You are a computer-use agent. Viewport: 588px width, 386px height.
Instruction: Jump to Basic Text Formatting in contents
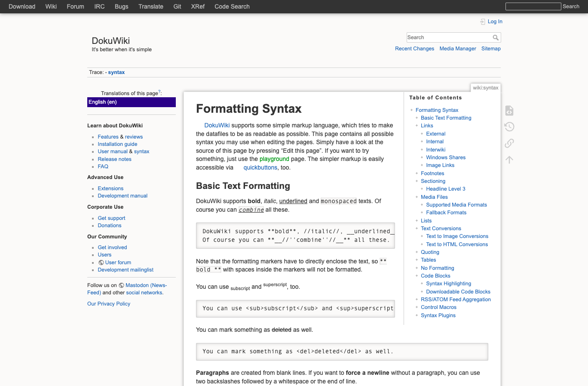(446, 118)
